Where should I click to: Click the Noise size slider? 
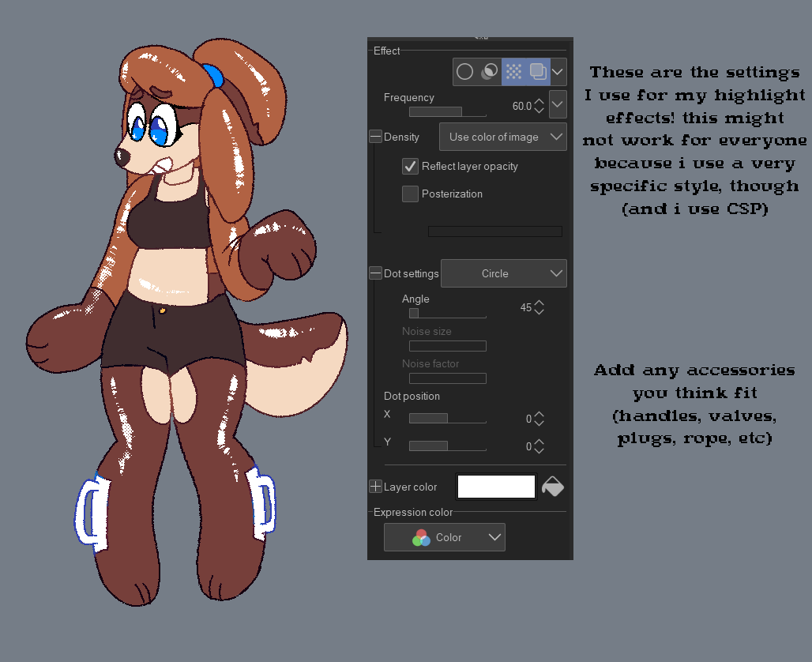447,346
